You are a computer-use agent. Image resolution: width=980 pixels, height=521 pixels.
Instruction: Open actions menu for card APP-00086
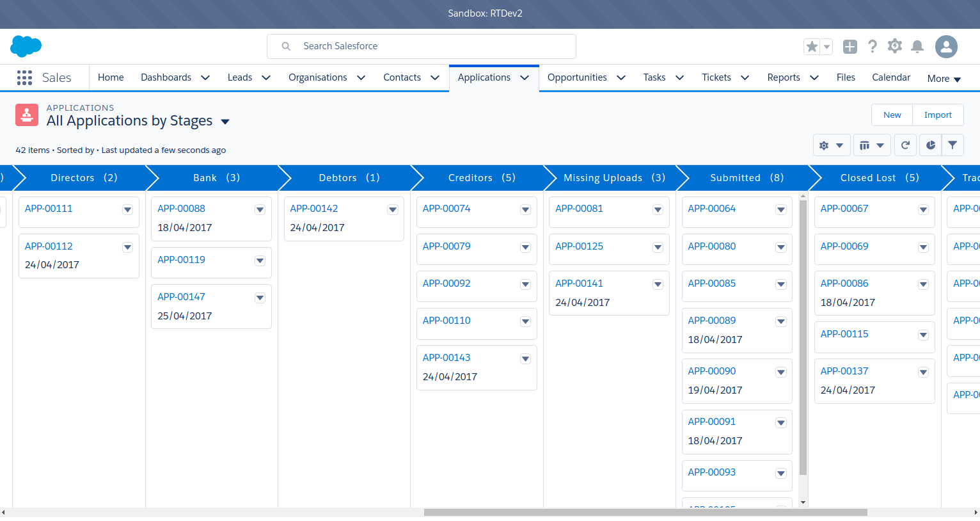[x=923, y=284]
